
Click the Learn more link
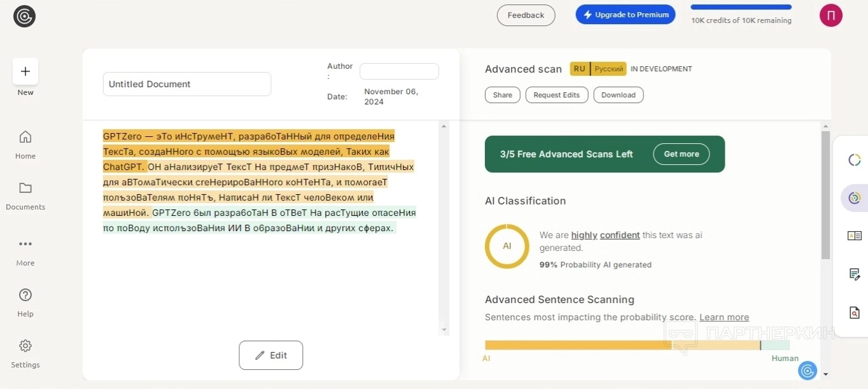click(x=724, y=317)
